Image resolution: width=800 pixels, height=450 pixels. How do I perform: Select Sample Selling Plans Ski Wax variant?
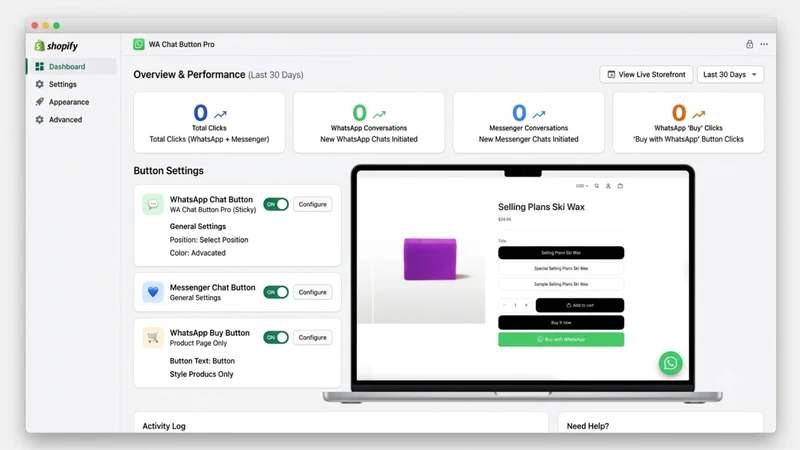click(561, 284)
